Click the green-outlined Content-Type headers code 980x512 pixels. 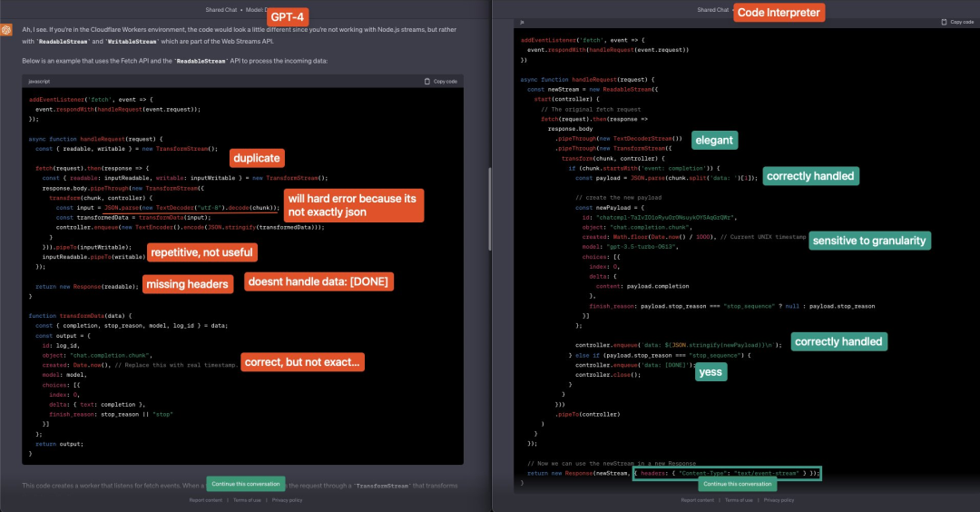click(x=726, y=473)
